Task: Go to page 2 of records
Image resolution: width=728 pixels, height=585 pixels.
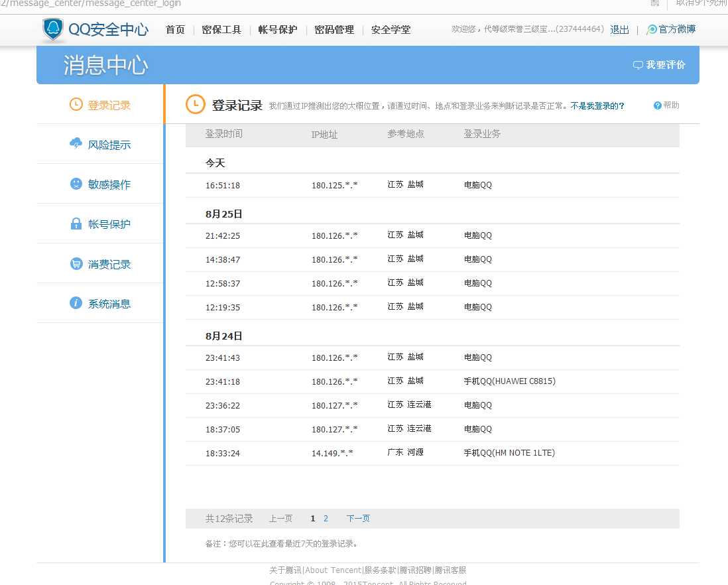Action: (x=326, y=519)
